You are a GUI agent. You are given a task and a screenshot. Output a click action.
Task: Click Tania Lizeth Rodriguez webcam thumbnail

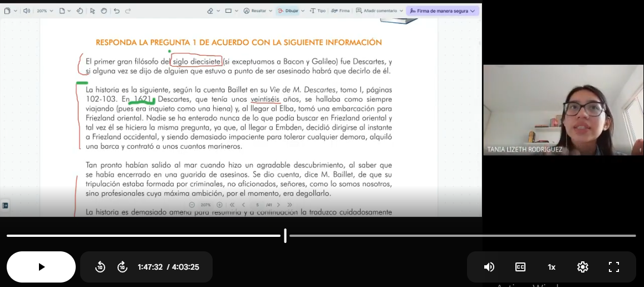pos(563,110)
